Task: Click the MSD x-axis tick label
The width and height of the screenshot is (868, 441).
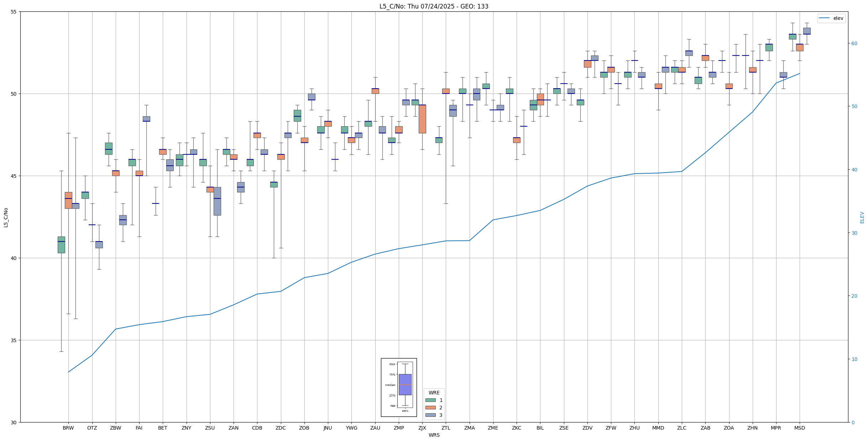Action: tap(800, 428)
